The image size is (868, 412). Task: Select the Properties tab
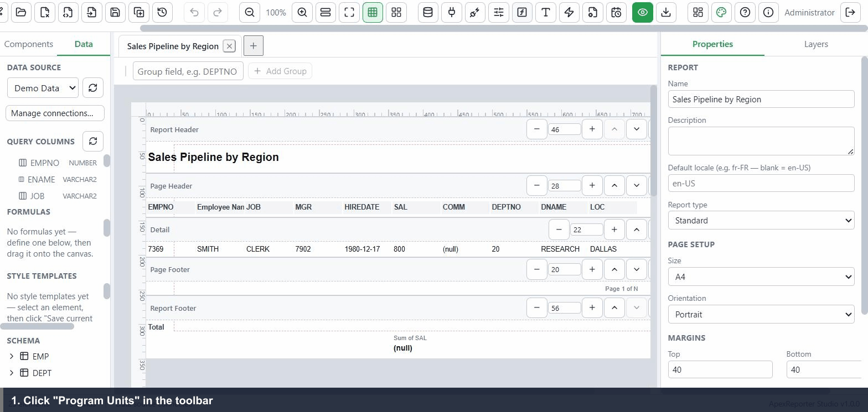(712, 44)
